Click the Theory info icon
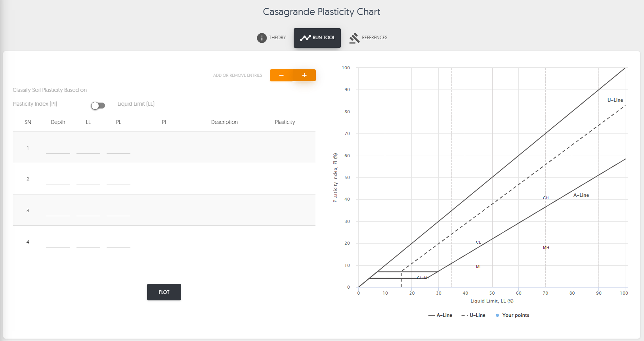 pyautogui.click(x=262, y=38)
